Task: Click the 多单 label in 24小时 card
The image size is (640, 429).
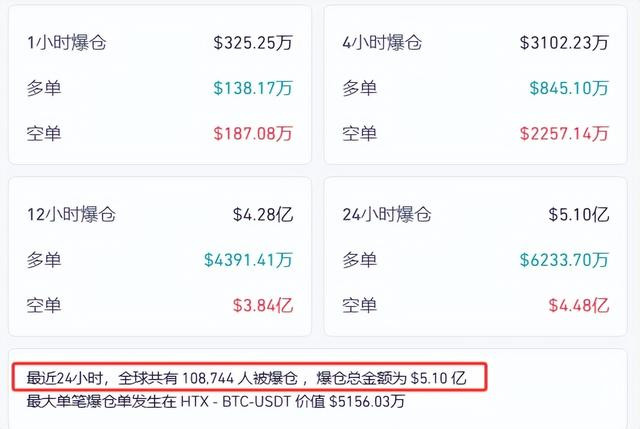Action: click(359, 260)
